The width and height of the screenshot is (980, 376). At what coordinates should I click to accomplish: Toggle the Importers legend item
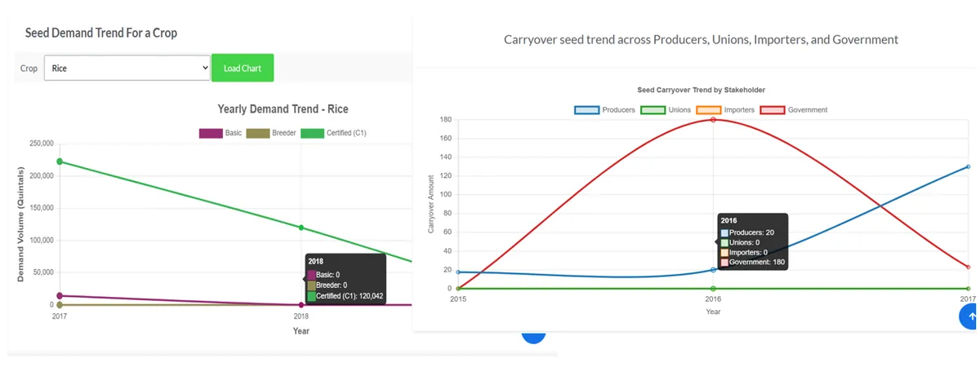727,110
